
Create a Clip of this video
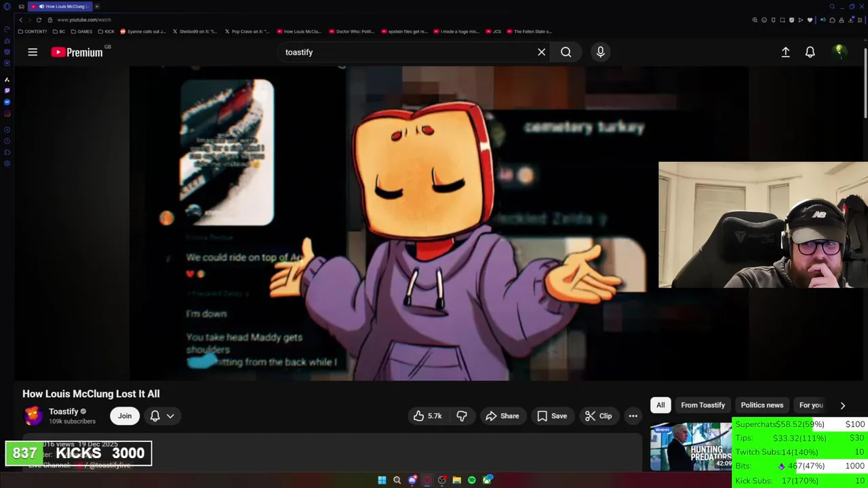598,416
